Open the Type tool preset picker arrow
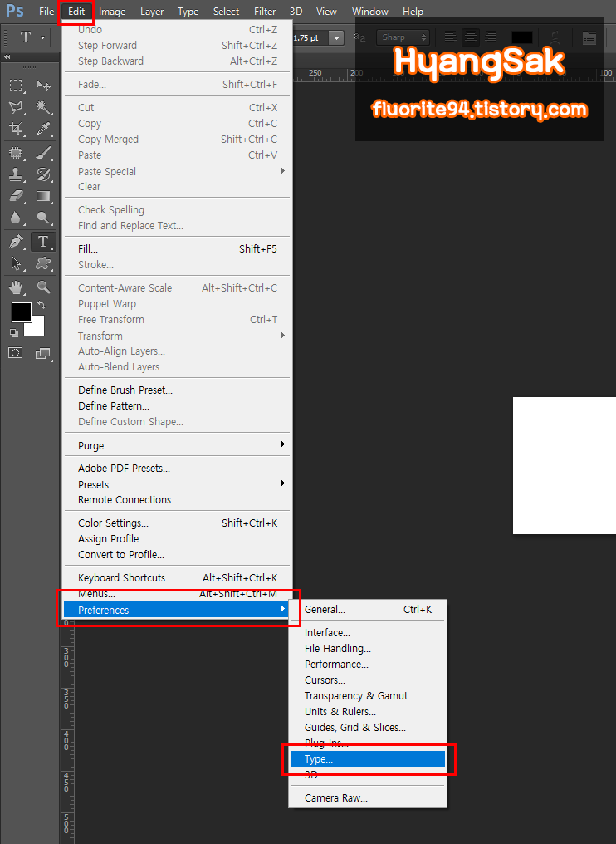 (x=42, y=37)
